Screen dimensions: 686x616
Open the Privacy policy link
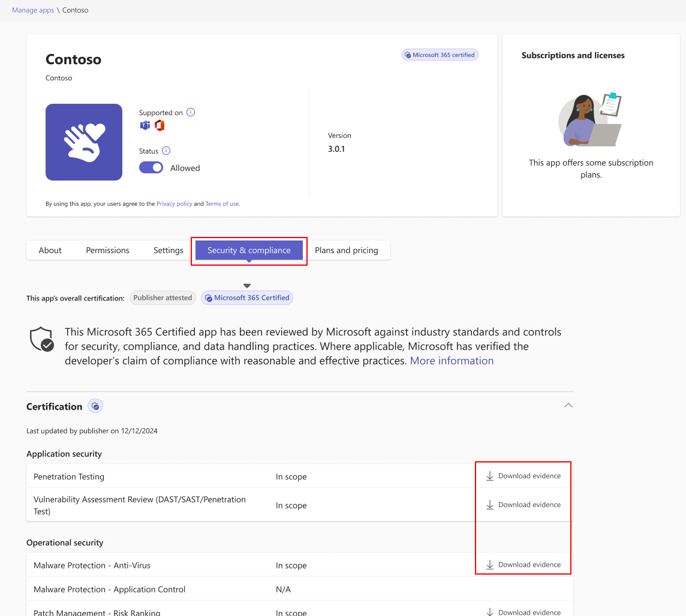pyautogui.click(x=174, y=204)
